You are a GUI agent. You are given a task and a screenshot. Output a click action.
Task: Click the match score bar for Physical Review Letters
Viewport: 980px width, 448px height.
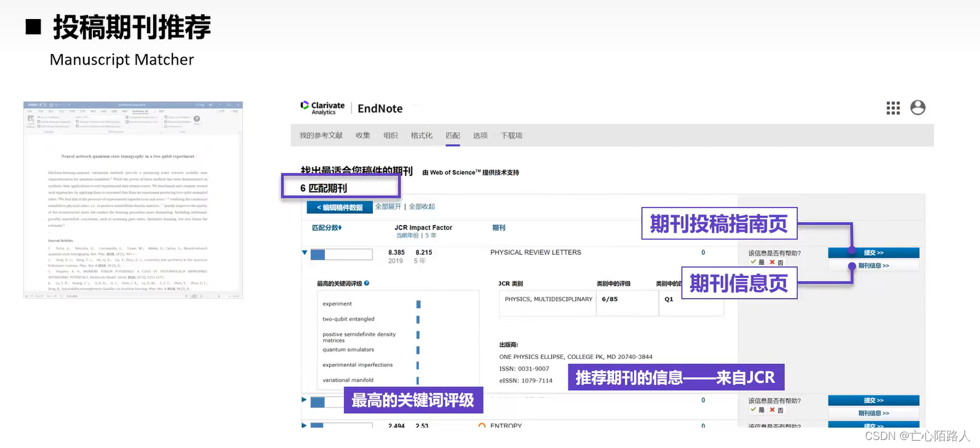(x=341, y=254)
